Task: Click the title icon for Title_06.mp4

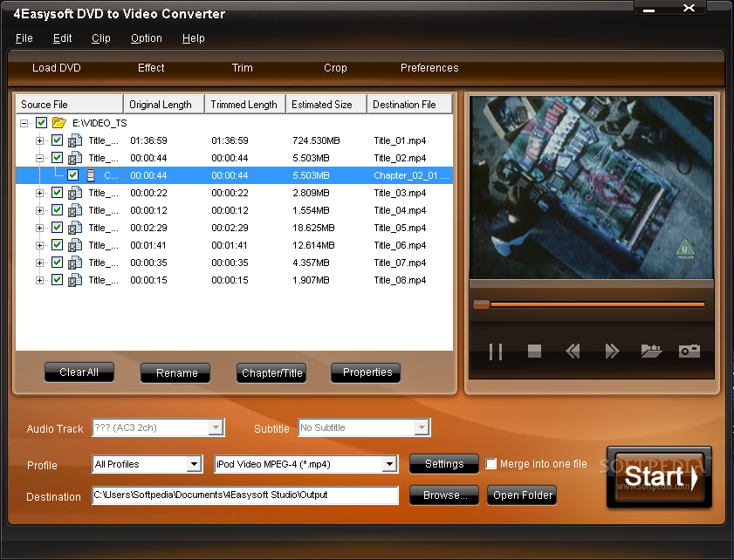Action: tap(75, 245)
